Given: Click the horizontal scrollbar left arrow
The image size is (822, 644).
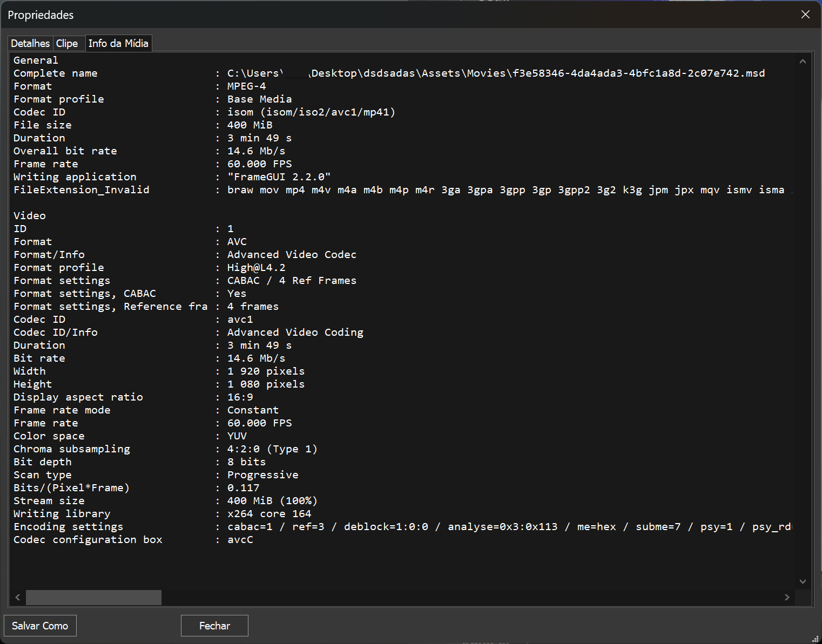Looking at the screenshot, I should coord(18,597).
